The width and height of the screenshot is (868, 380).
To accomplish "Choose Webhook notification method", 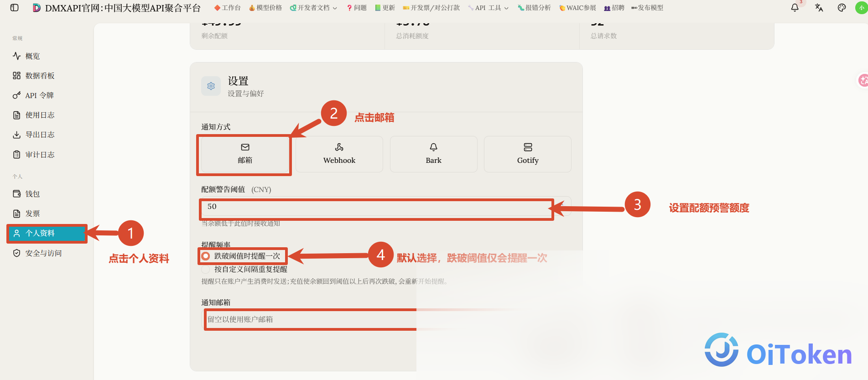I will [339, 154].
